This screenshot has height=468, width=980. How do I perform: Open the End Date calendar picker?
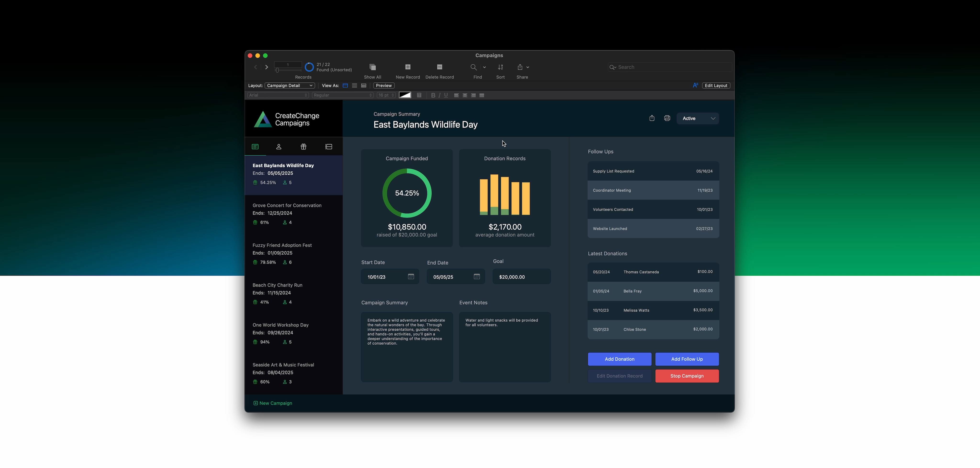477,276
